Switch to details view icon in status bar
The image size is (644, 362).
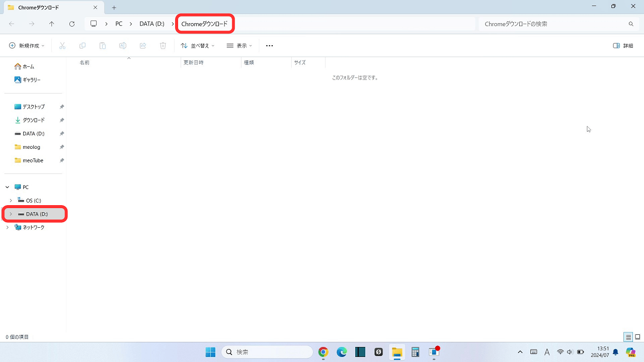tap(628, 337)
